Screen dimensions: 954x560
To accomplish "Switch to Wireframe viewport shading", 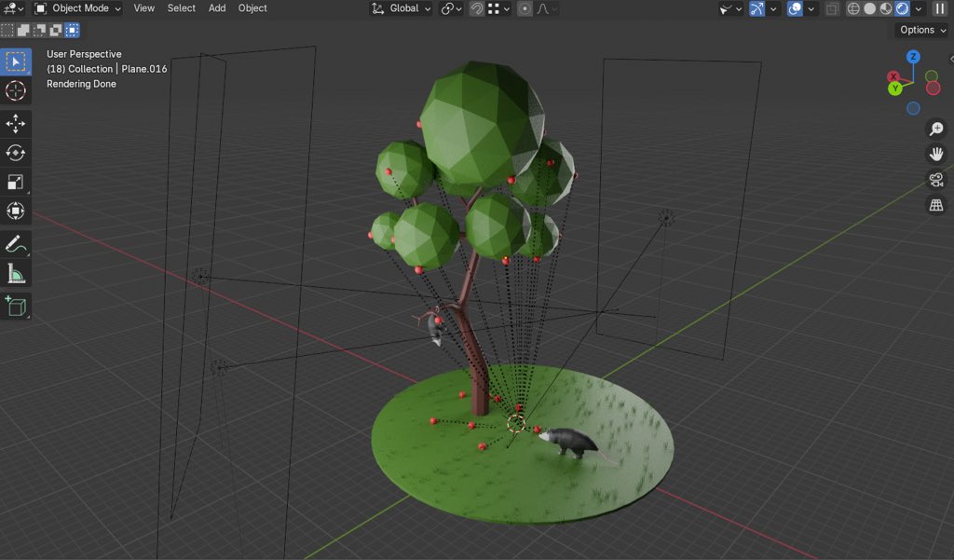I will tap(853, 8).
